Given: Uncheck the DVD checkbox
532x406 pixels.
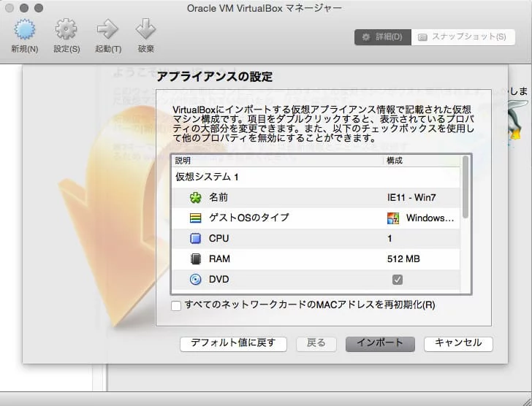Looking at the screenshot, I should [x=398, y=280].
